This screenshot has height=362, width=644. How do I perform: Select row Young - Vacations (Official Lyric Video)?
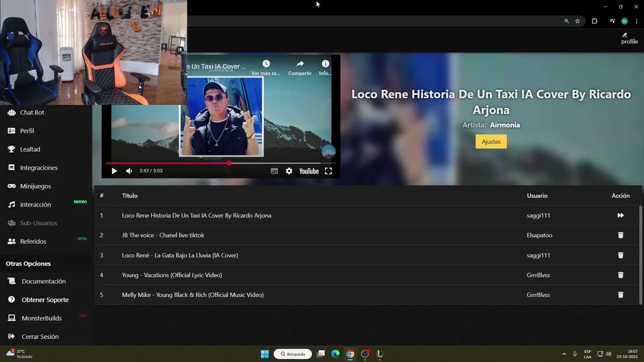(x=366, y=275)
